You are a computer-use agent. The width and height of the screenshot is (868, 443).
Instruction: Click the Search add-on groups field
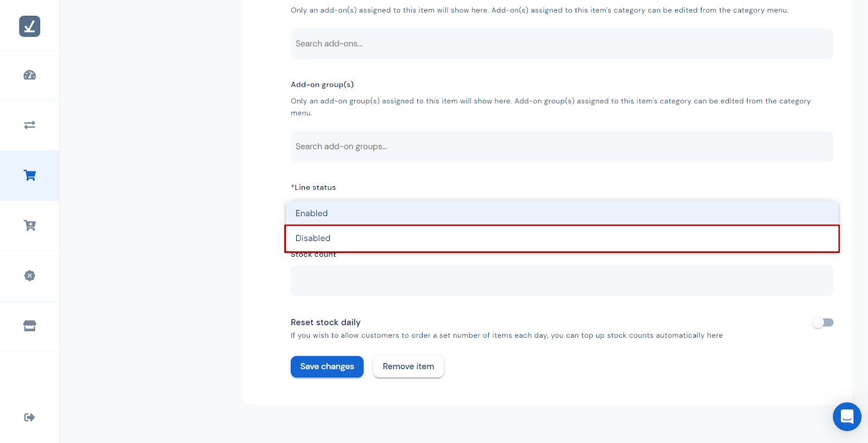coord(561,147)
